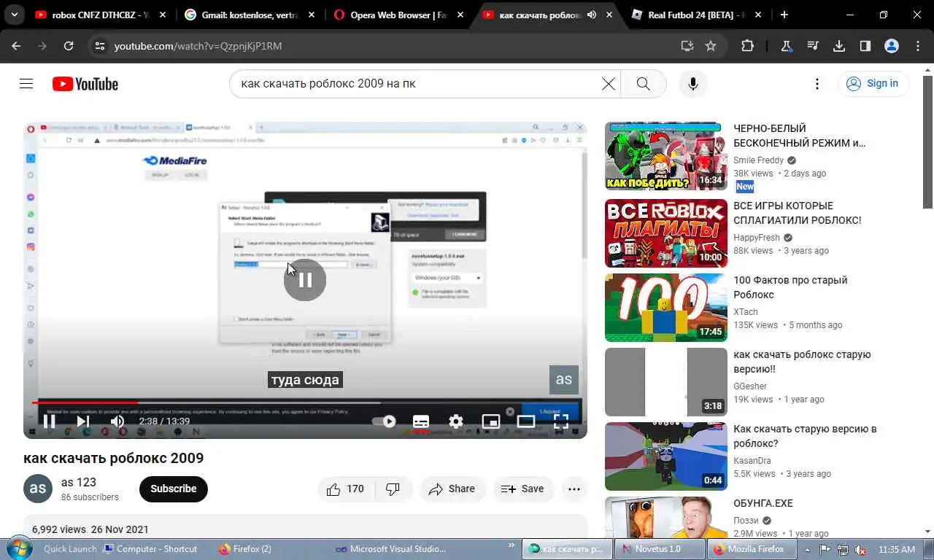Toggle the autoplay switch in the player

[x=385, y=421]
